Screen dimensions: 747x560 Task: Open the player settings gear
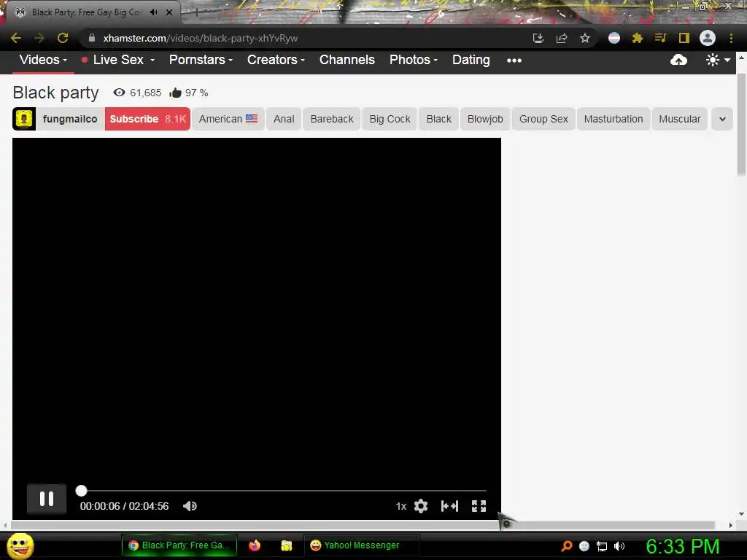(421, 506)
